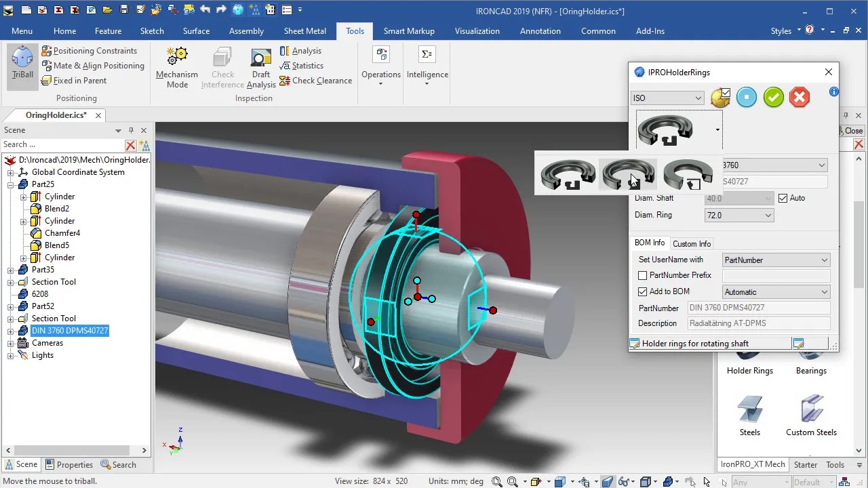Switch to Custom Info tab

[692, 244]
